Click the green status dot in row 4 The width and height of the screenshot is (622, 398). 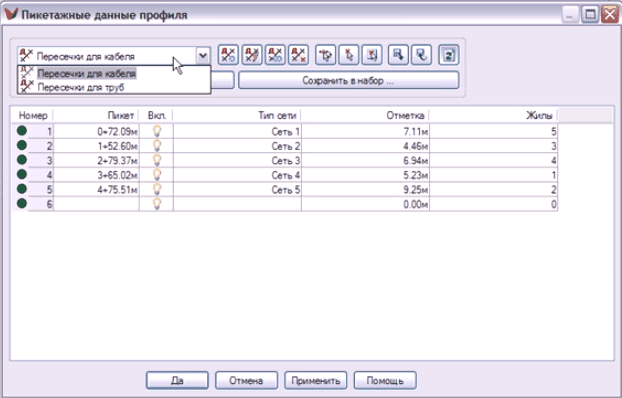(x=22, y=174)
